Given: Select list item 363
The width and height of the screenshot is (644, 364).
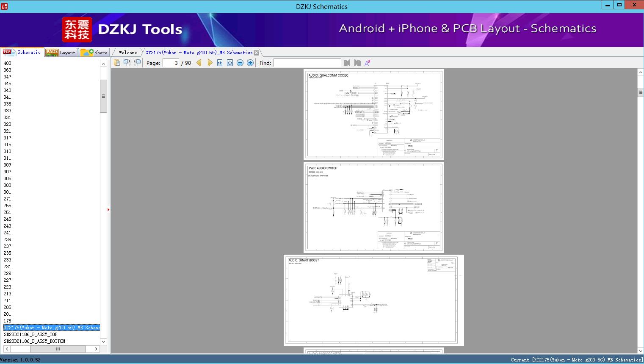Looking at the screenshot, I should (8, 70).
